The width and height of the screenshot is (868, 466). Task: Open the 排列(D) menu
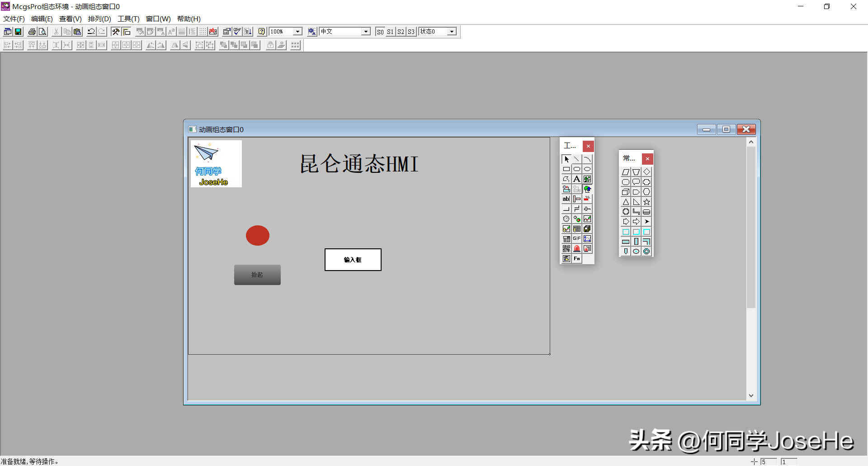pyautogui.click(x=99, y=19)
